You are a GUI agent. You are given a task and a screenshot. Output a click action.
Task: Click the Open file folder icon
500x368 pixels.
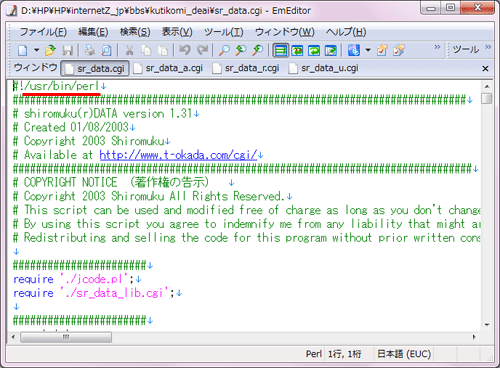50,50
